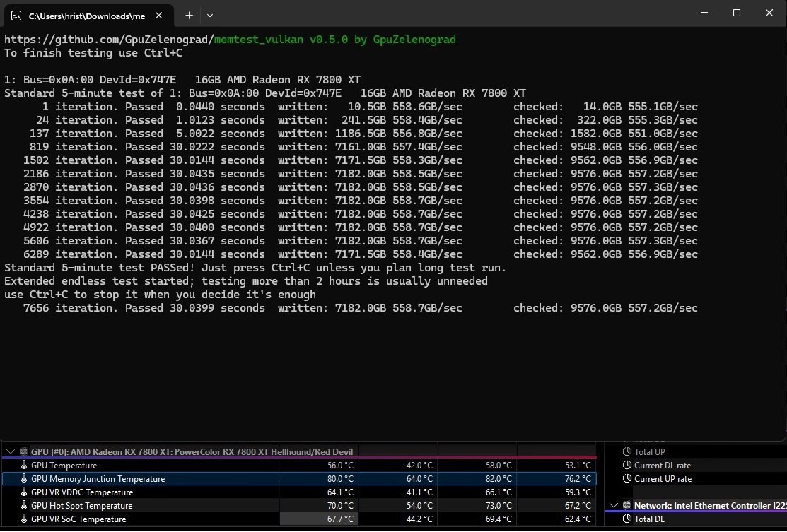Image resolution: width=787 pixels, height=532 pixels.
Task: Click clock icon beside Current DL rate
Action: point(627,466)
